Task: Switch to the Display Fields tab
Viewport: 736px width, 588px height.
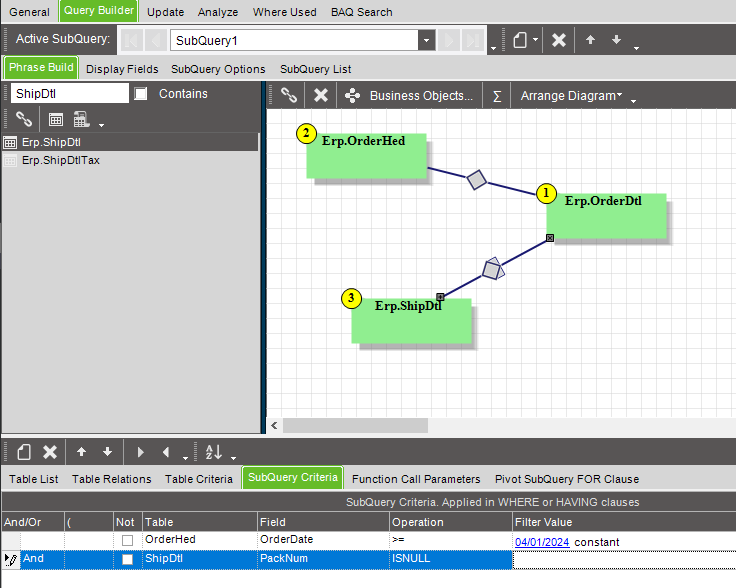Action: (x=122, y=69)
